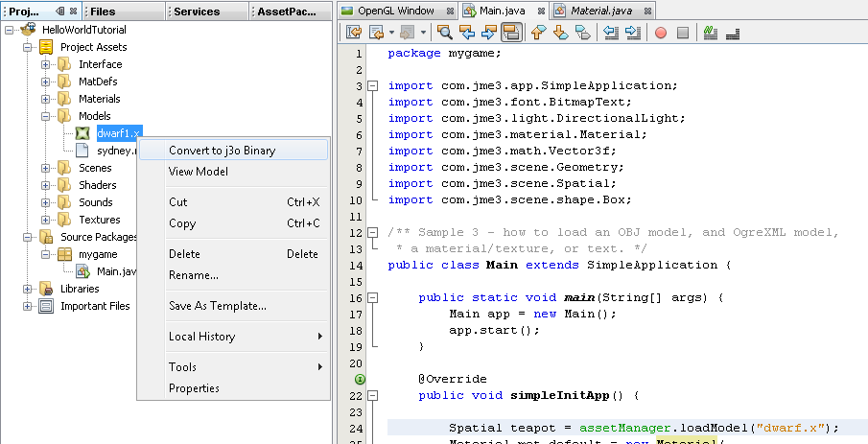The width and height of the screenshot is (868, 444).
Task: Collapse the import block fold at line 3
Action: (x=373, y=85)
